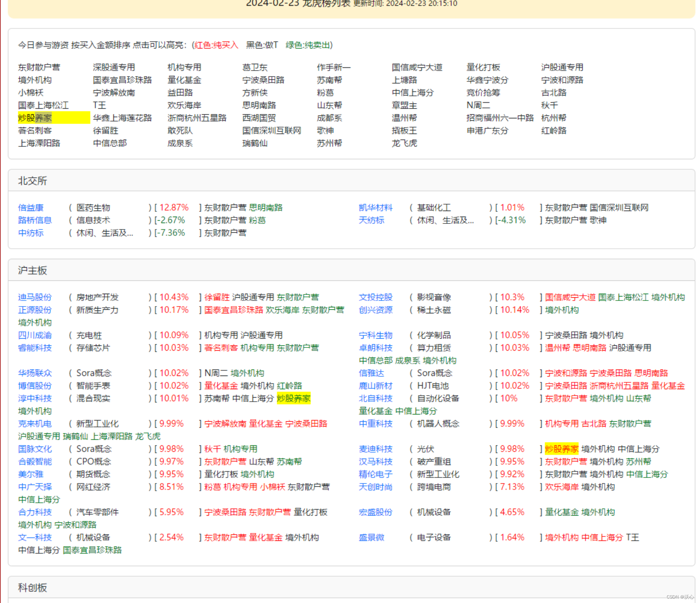Open stock 合力科技

[35, 512]
